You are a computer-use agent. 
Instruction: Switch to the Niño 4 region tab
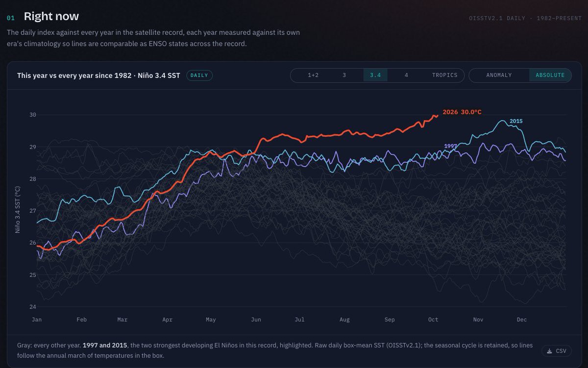406,75
